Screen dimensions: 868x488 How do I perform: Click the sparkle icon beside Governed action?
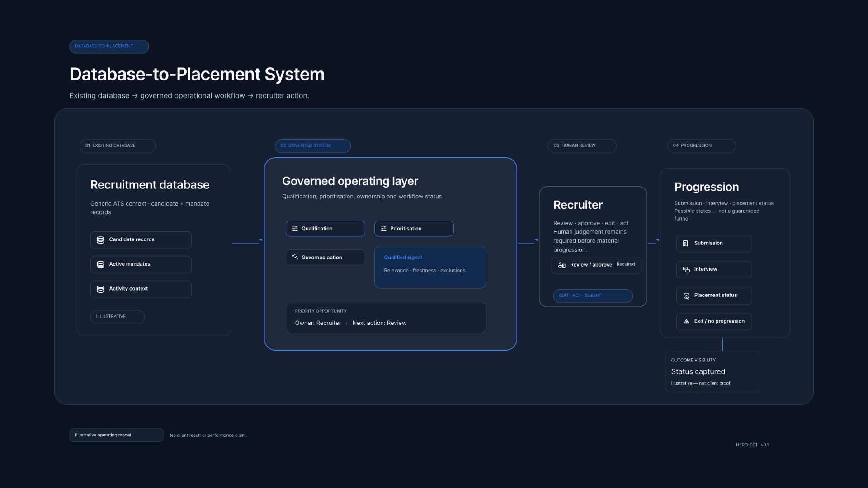click(x=295, y=257)
